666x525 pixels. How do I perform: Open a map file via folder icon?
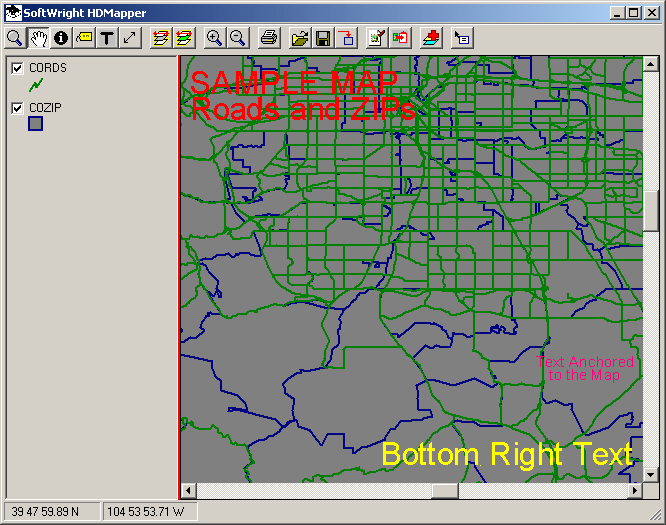[x=300, y=38]
